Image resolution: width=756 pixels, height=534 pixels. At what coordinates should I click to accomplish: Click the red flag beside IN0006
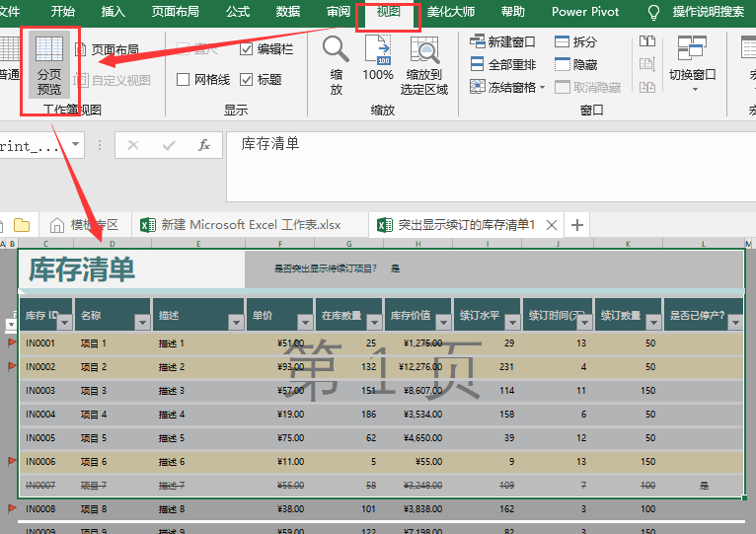[12, 462]
